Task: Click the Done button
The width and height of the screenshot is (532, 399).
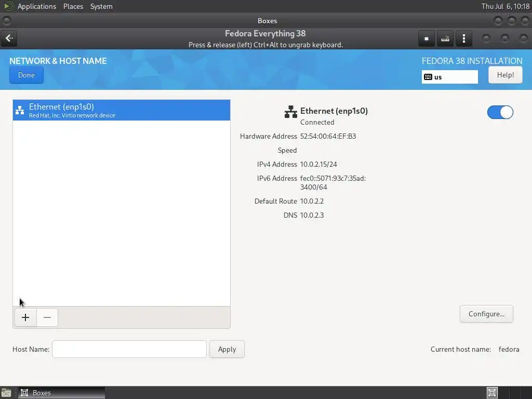Action: coord(26,75)
